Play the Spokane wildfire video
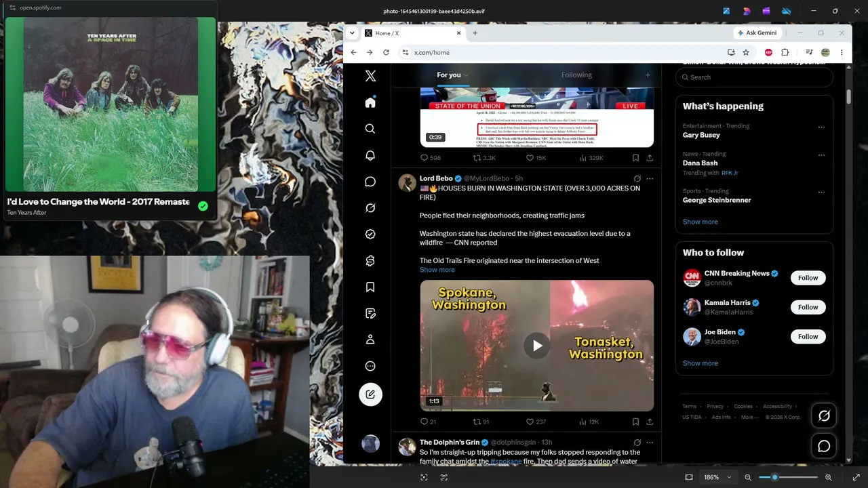This screenshot has width=868, height=488. [536, 346]
